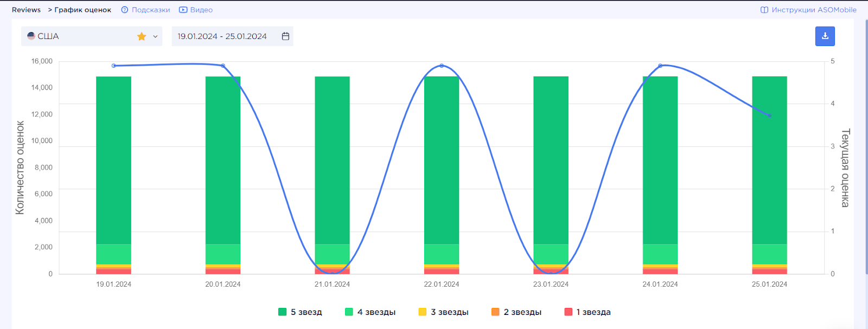Click the rating line point on 25.01.2024
The width and height of the screenshot is (868, 329).
click(x=769, y=115)
